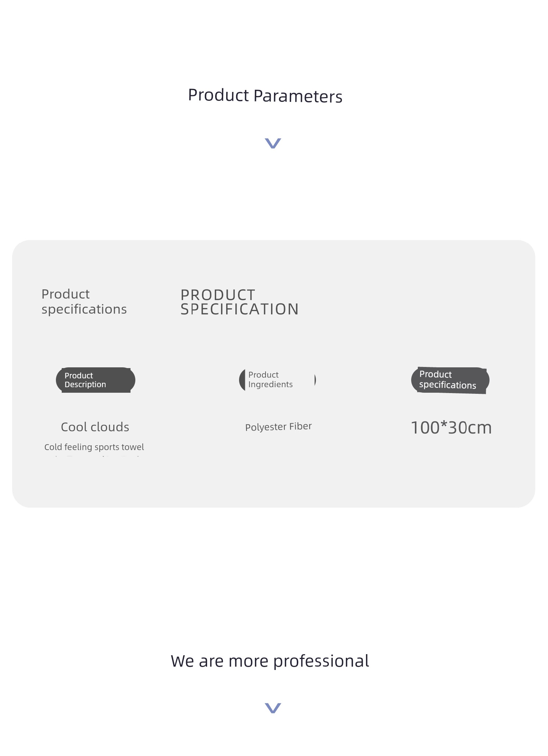
Task: Click the word Ingredients in the badge
Action: [270, 385]
